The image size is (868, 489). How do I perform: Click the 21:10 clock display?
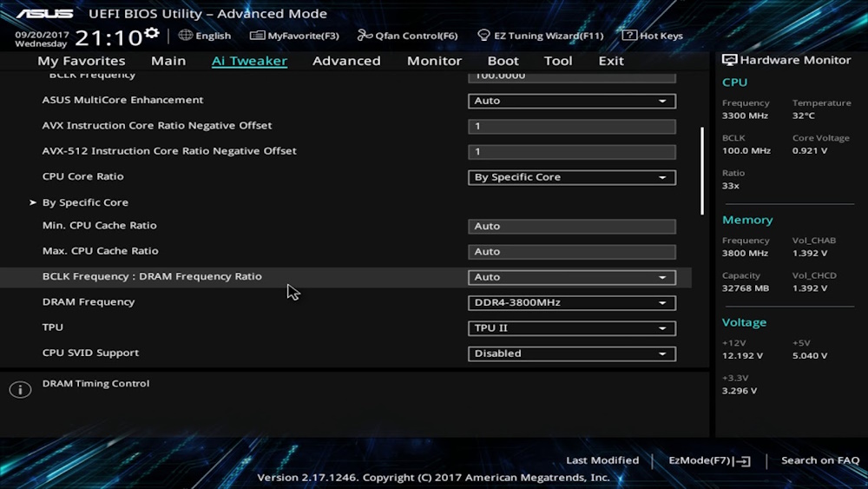(108, 38)
